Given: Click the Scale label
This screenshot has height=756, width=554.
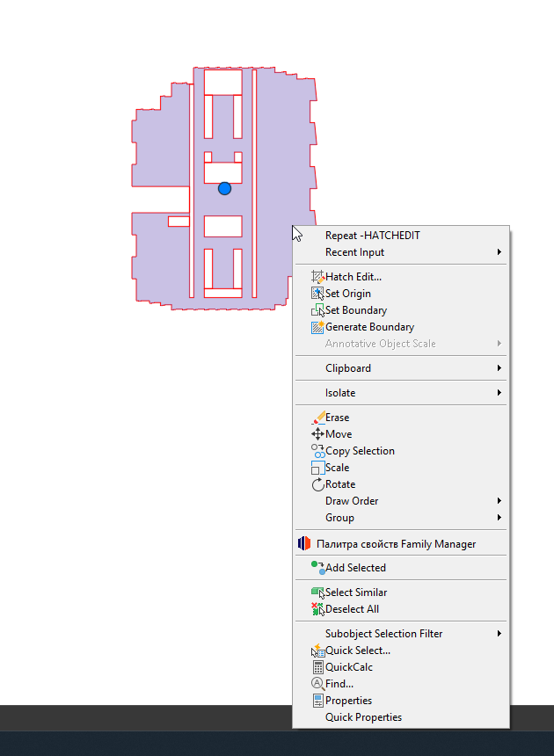Looking at the screenshot, I should click(x=337, y=468).
